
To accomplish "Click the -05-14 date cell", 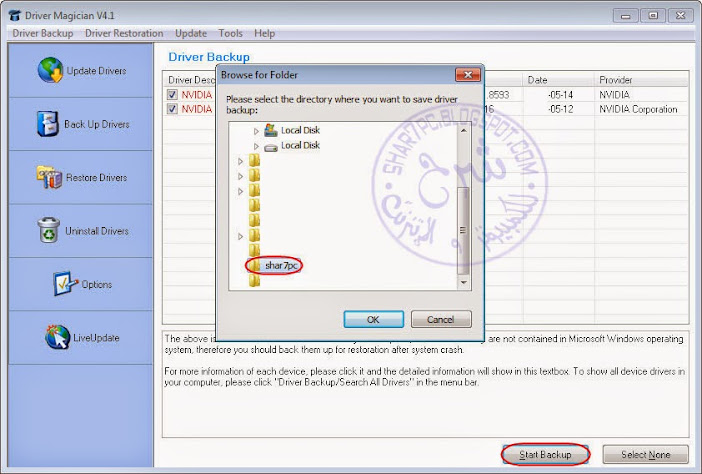I will tap(560, 94).
